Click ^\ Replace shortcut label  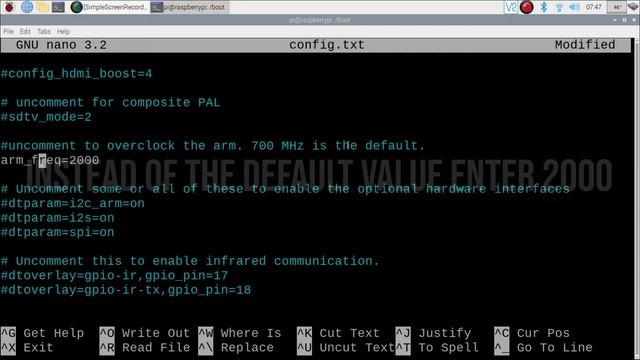(236, 348)
